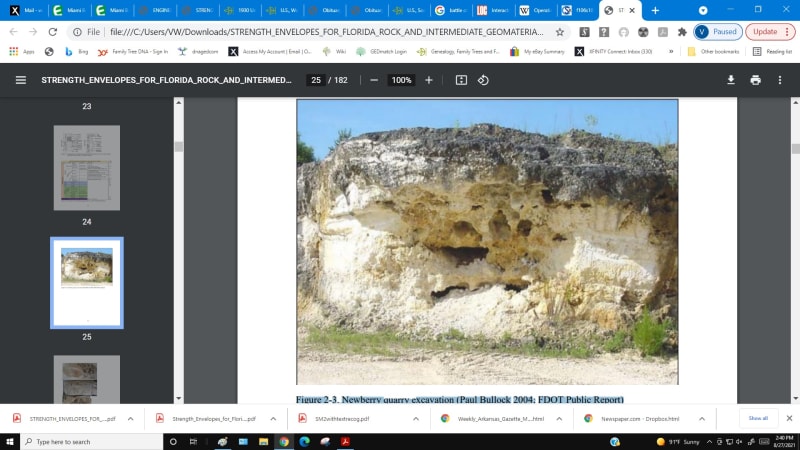Download the PDF file
The image size is (800, 450).
click(731, 80)
